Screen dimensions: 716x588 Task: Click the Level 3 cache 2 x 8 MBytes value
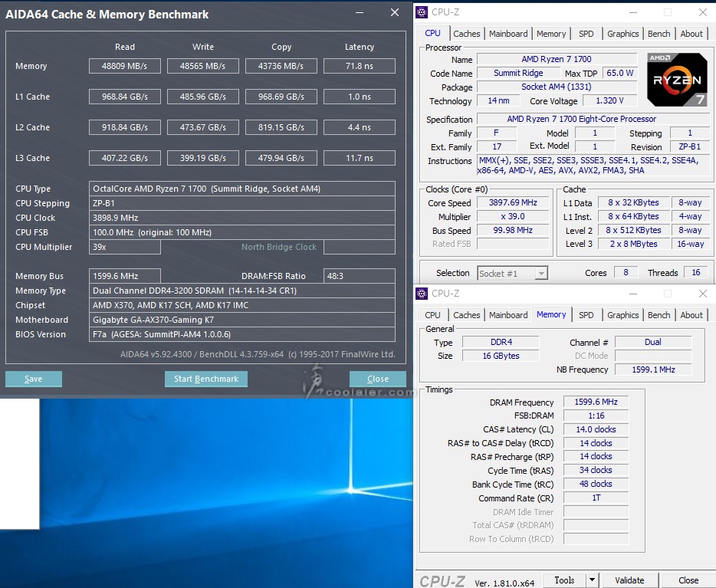coord(633,244)
